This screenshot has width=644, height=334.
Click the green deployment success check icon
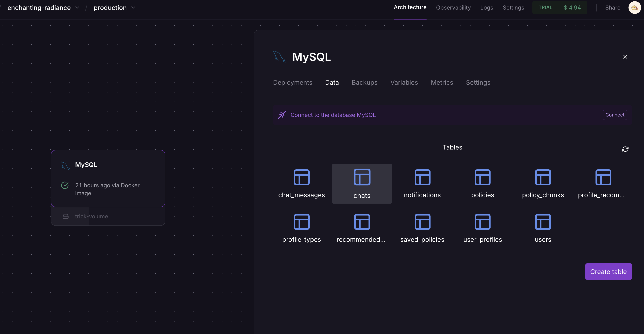click(65, 185)
